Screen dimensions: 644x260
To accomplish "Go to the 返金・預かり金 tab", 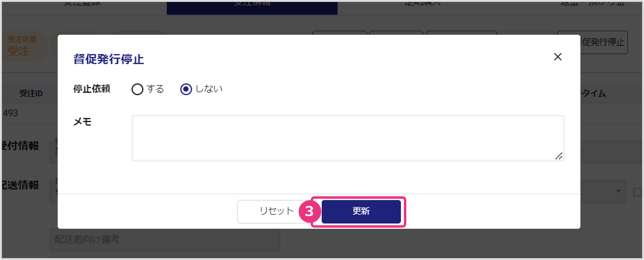I will [579, 4].
